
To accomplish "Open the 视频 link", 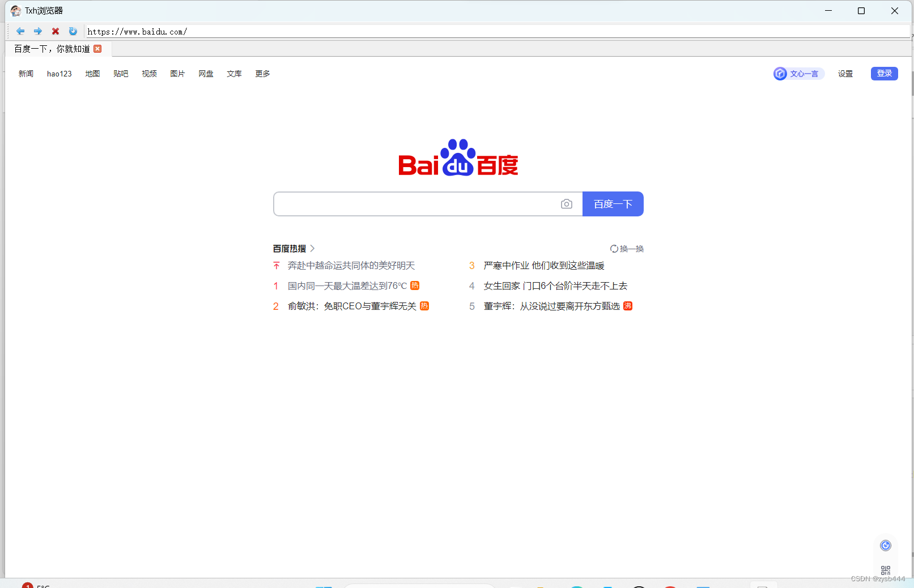I will pos(149,74).
